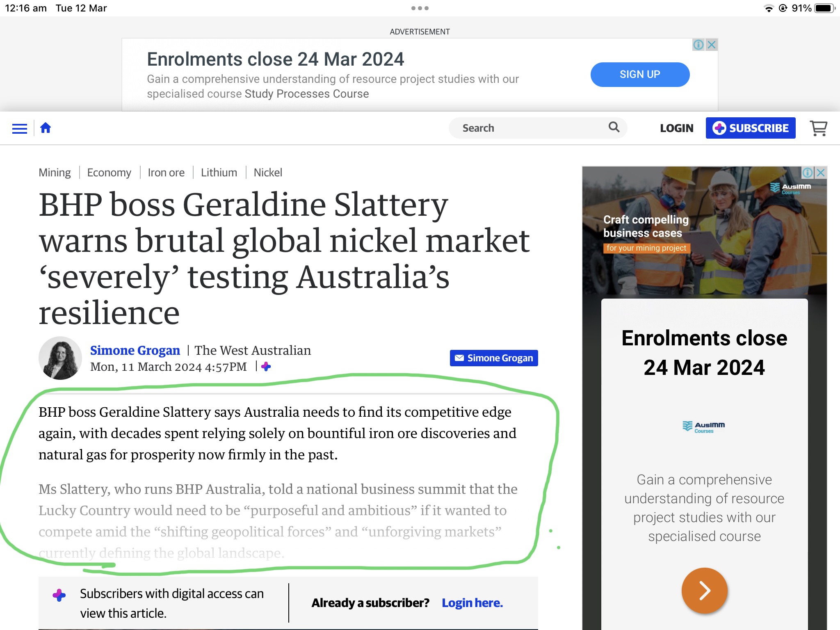Tap 'Enrolments close 24 Mar 2024' banner heading
This screenshot has width=840, height=630.
276,59
